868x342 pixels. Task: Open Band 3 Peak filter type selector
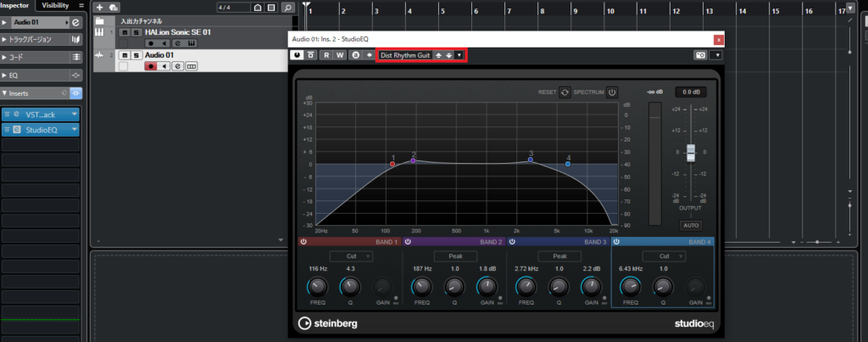pyautogui.click(x=559, y=256)
